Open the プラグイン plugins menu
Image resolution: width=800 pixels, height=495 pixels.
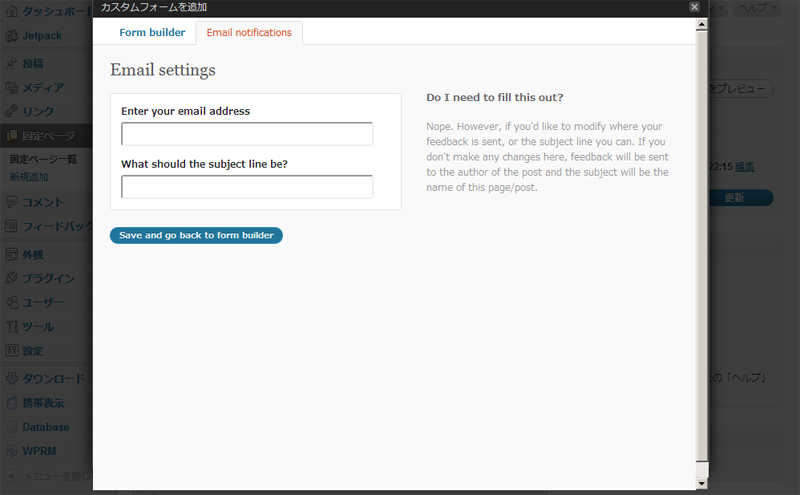(48, 278)
